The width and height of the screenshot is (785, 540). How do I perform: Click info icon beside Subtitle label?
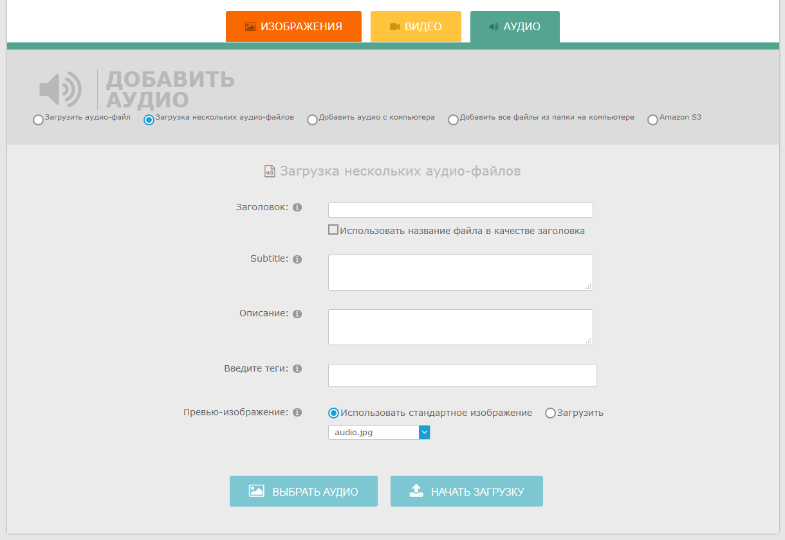(298, 259)
